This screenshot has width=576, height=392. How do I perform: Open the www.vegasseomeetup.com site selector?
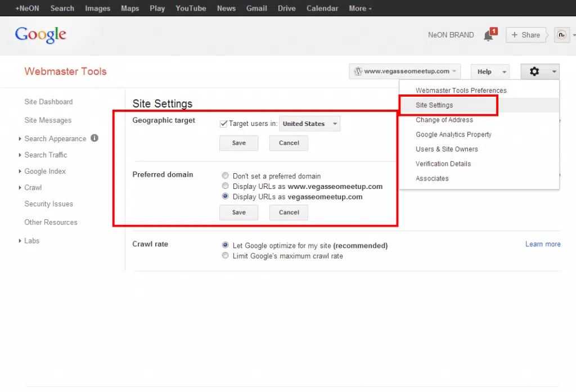click(405, 71)
